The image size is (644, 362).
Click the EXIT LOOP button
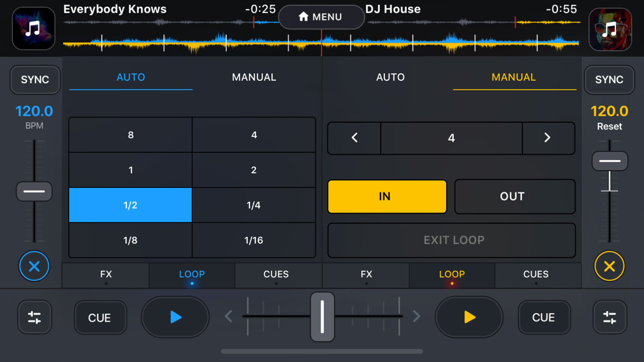point(452,240)
